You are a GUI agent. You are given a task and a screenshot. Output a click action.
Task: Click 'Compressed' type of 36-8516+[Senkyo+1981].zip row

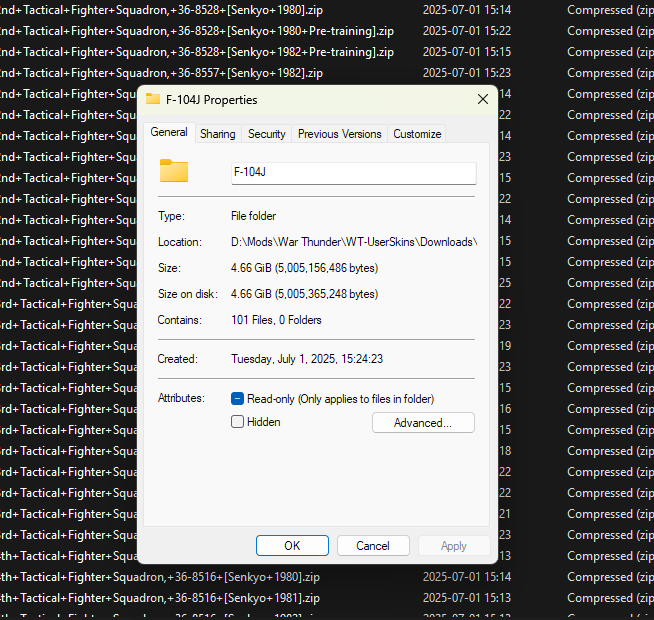610,598
